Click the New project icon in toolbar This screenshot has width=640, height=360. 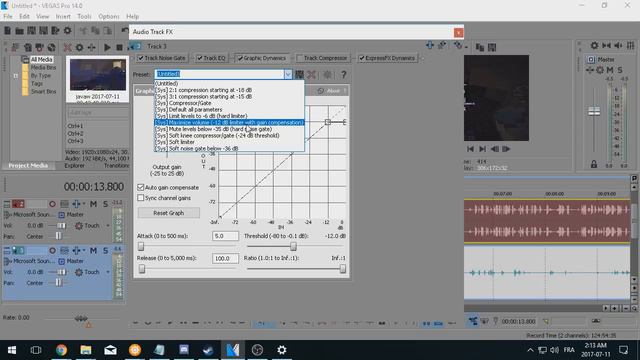tap(7, 31)
